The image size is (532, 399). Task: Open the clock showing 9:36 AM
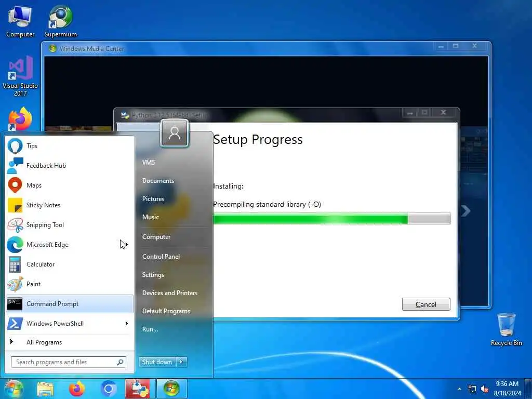[x=507, y=389]
